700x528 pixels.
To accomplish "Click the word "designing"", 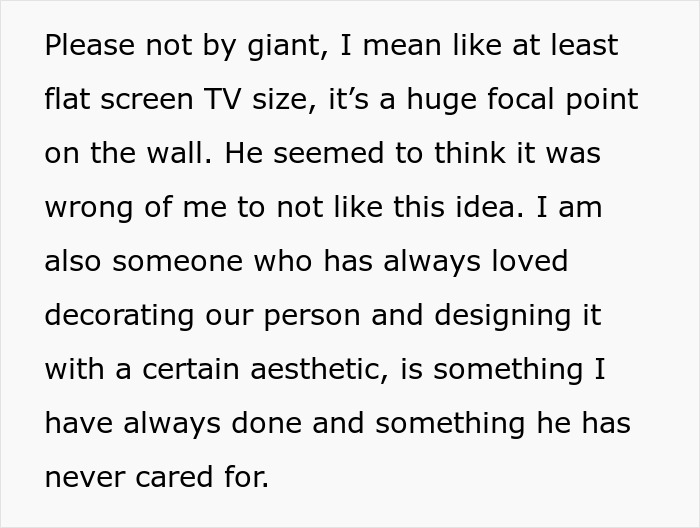I will pyautogui.click(x=502, y=317).
